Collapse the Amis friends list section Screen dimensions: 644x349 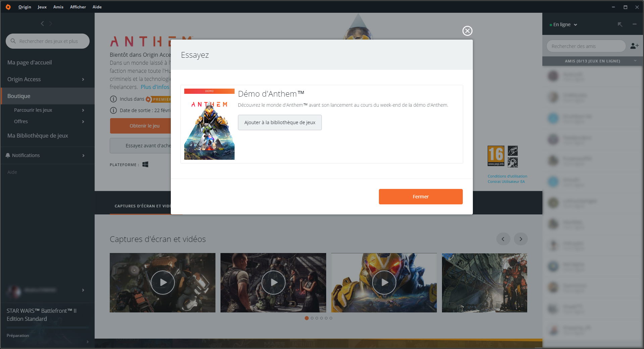635,61
